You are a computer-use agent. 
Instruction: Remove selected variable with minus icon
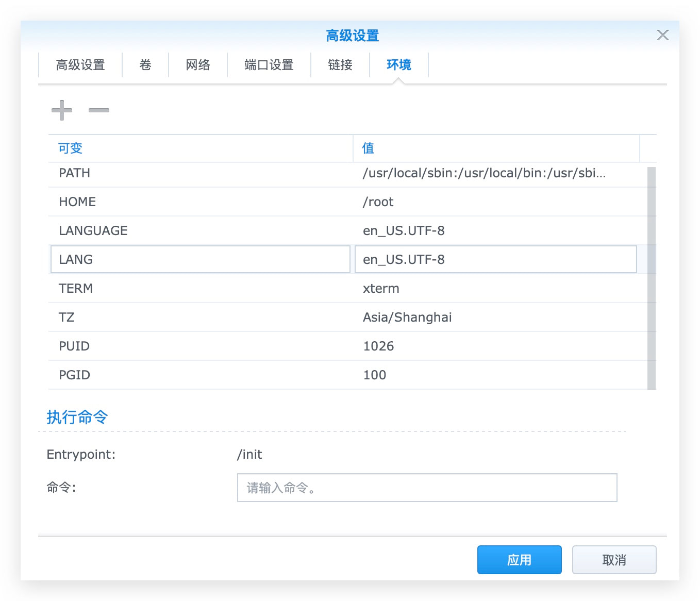(x=99, y=110)
